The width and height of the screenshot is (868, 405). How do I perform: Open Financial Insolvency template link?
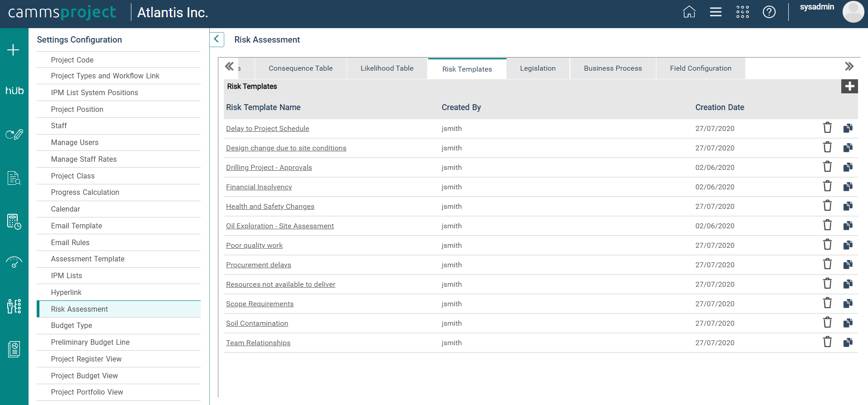pos(259,187)
